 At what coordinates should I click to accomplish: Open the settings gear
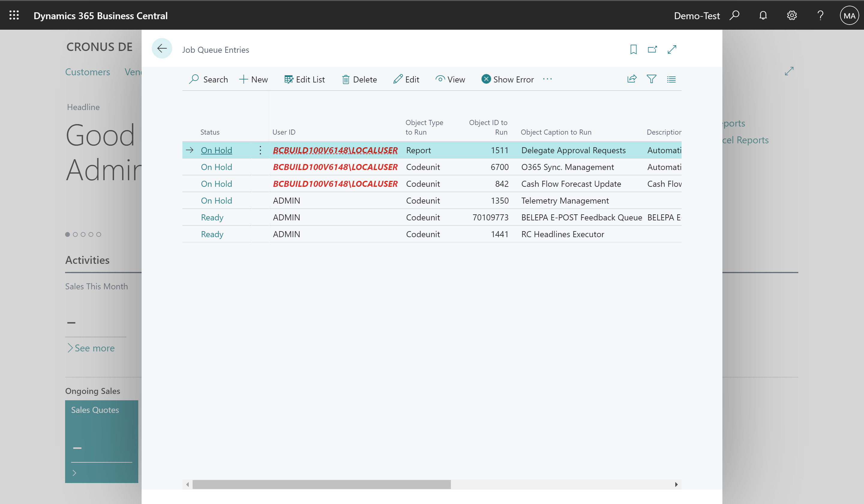pos(792,15)
